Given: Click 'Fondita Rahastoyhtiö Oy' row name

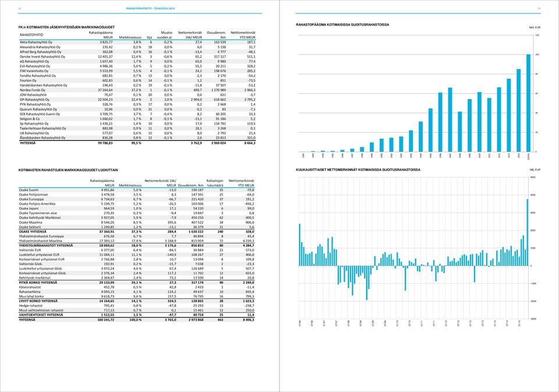Looking at the screenshot, I should pos(38,76).
